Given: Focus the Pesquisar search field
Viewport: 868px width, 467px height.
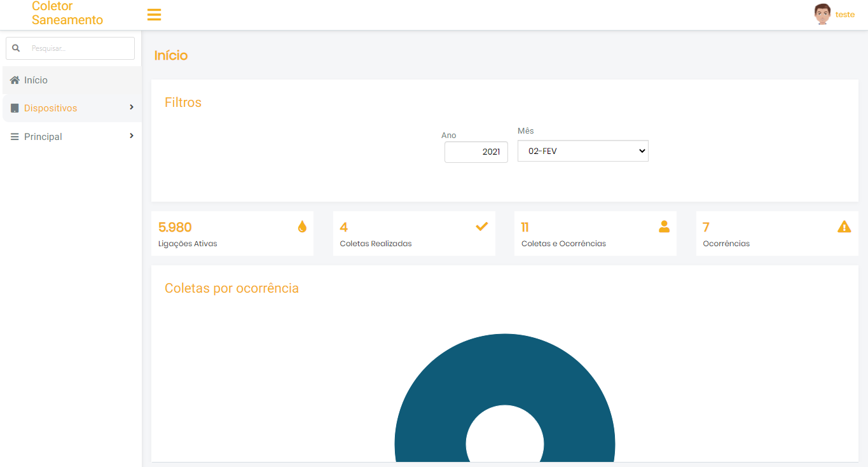Looking at the screenshot, I should [x=81, y=48].
